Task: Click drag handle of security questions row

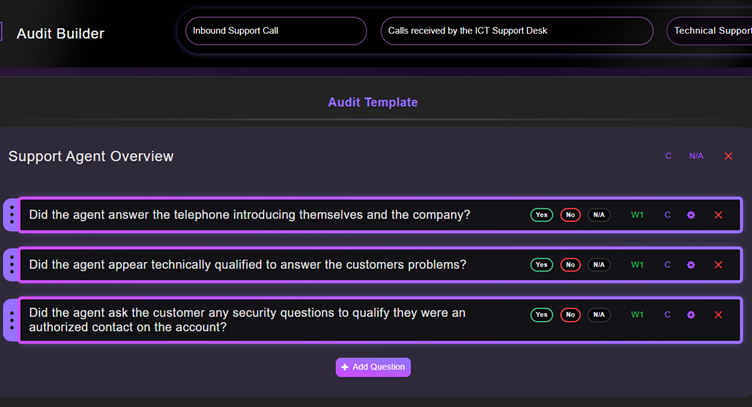Action: (11, 320)
